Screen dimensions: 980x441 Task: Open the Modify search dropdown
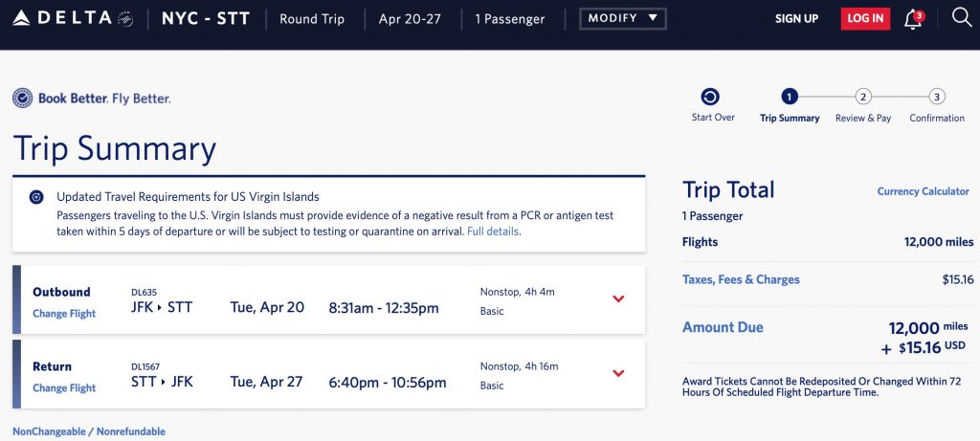(623, 18)
